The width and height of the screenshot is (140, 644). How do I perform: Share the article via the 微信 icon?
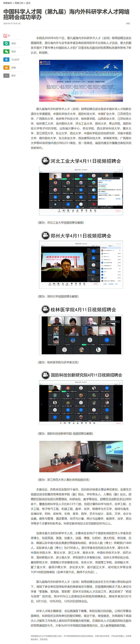click(x=6, y=51)
